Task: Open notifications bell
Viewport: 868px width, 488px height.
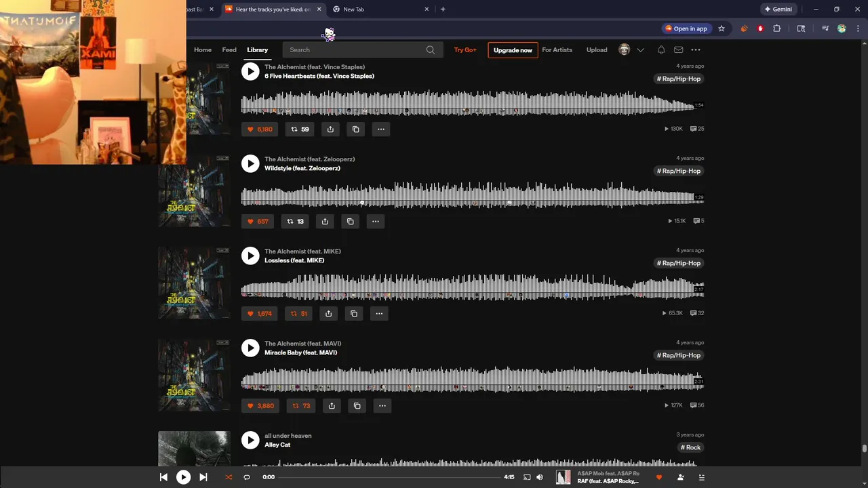Action: (661, 50)
